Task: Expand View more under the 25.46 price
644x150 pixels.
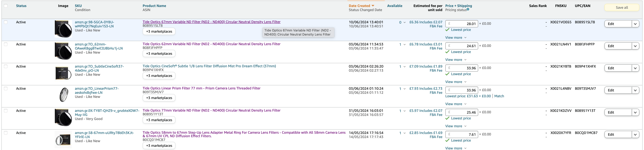Action: (456, 126)
